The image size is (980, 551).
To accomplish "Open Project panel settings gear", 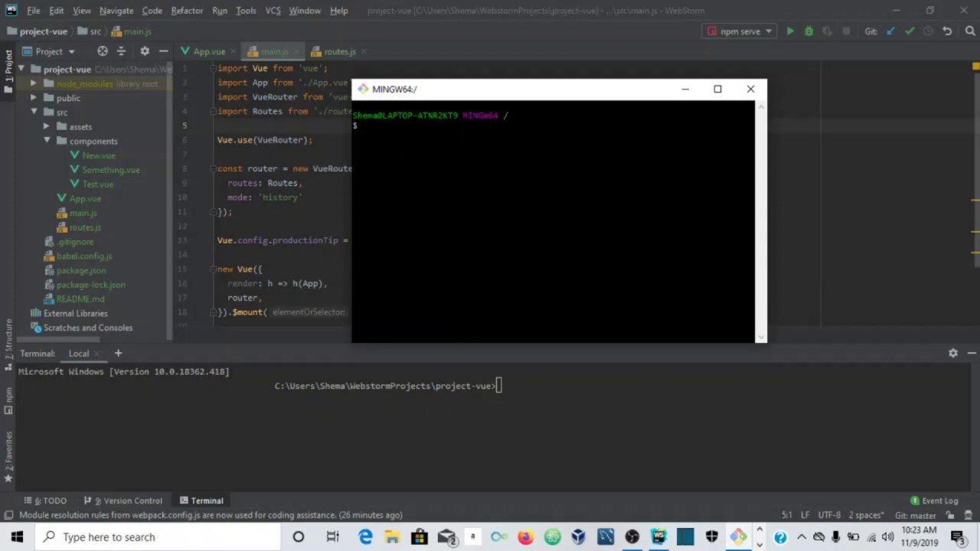I will point(145,51).
